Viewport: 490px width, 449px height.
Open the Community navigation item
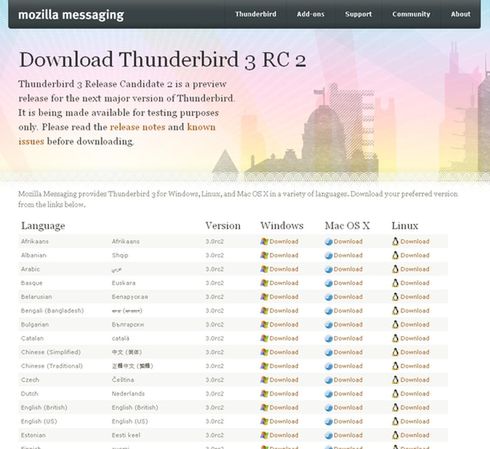tap(411, 14)
